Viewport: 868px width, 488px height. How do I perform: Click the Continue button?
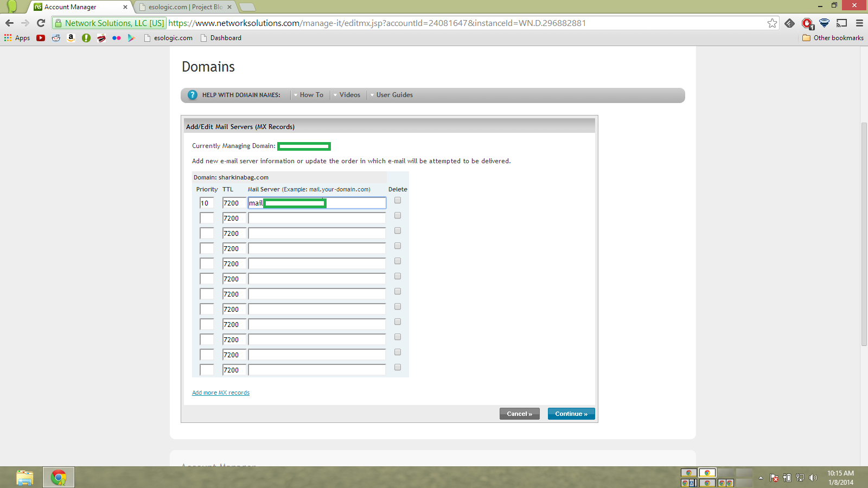coord(571,414)
